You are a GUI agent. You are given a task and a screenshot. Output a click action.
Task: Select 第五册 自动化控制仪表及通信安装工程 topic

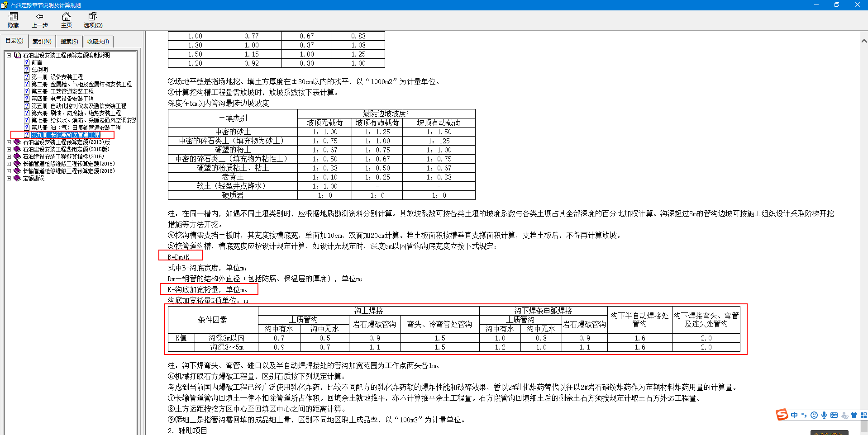pos(79,106)
